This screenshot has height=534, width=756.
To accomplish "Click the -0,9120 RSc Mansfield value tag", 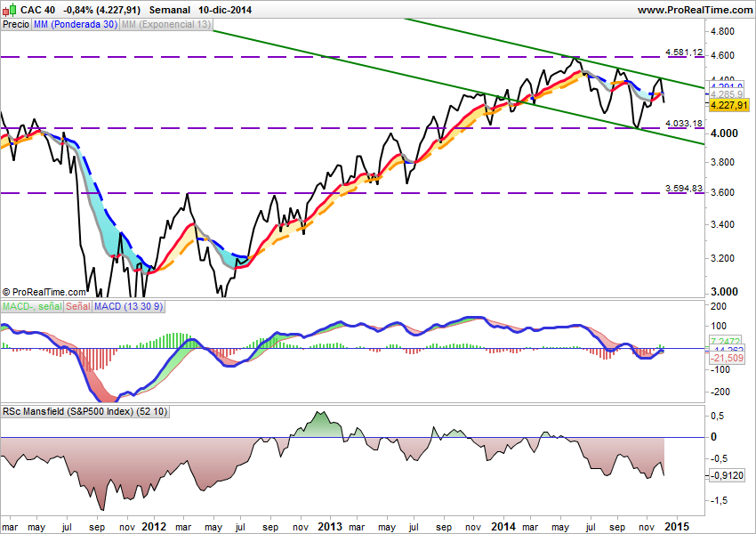I will point(728,475).
